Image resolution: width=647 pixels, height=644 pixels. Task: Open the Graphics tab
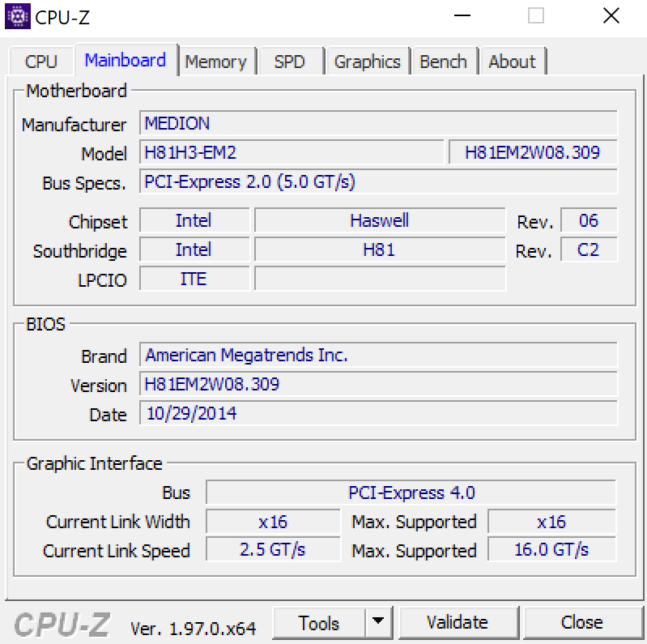[x=368, y=62]
